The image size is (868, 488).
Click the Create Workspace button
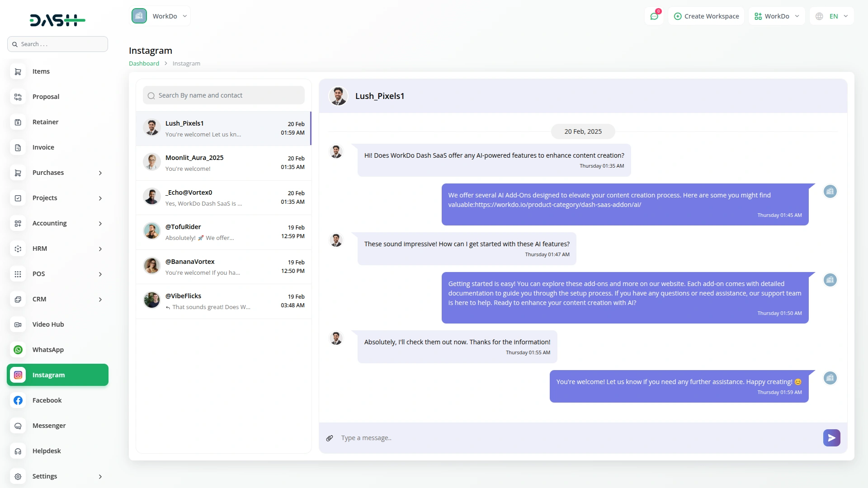pyautogui.click(x=706, y=16)
